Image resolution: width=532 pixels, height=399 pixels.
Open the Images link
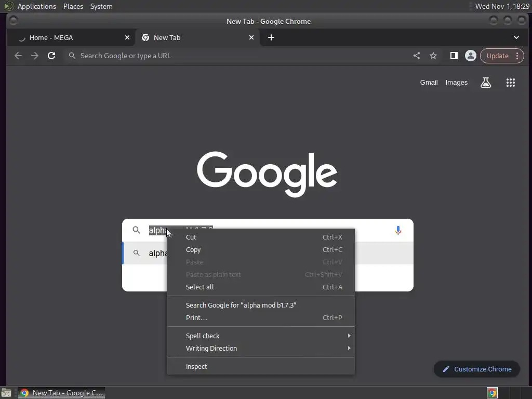[456, 83]
